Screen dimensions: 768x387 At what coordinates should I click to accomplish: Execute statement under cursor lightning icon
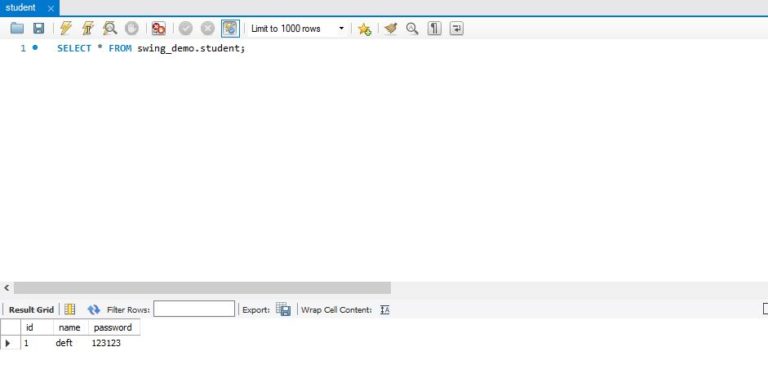(88, 28)
